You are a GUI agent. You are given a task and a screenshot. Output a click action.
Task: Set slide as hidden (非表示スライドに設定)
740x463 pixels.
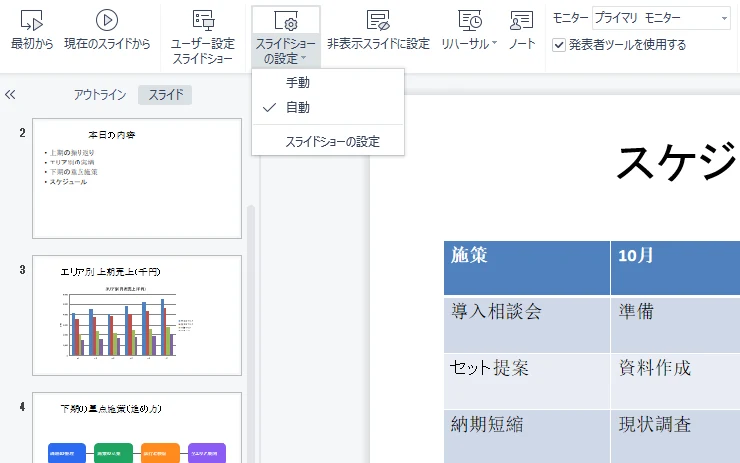378,30
